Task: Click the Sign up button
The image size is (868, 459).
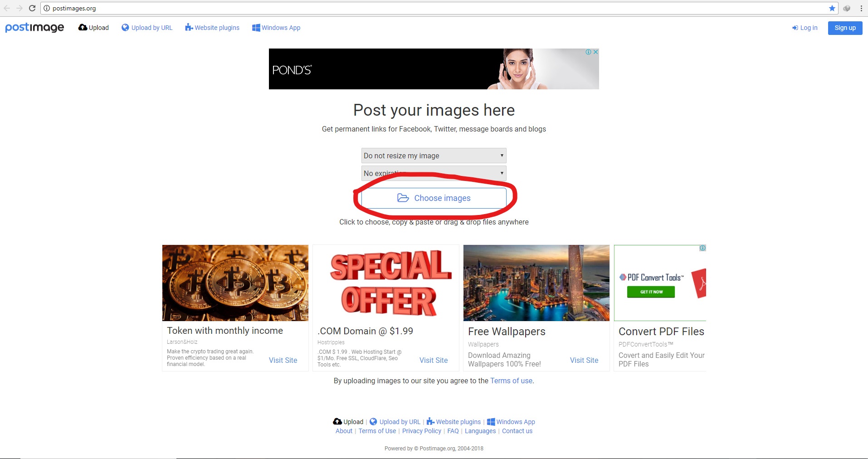Action: coord(845,28)
